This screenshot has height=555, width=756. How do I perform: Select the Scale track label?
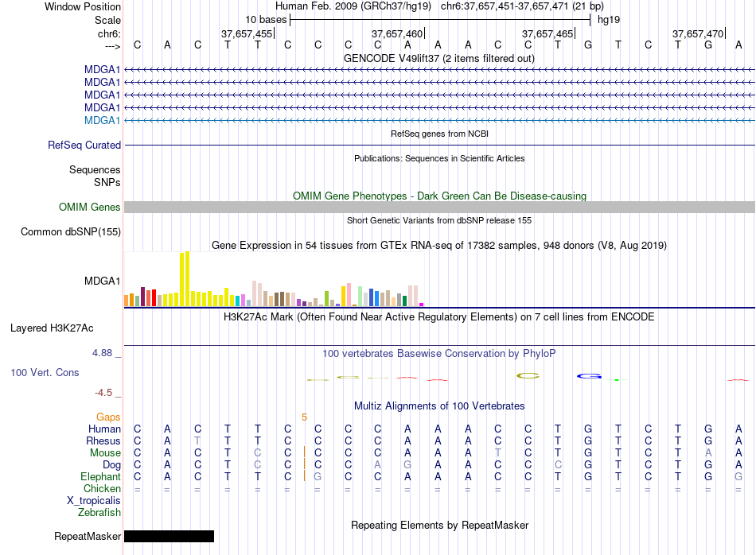pos(107,20)
